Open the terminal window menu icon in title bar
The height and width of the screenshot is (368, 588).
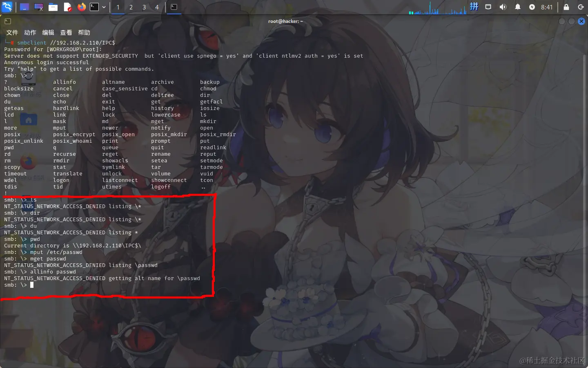8,21
